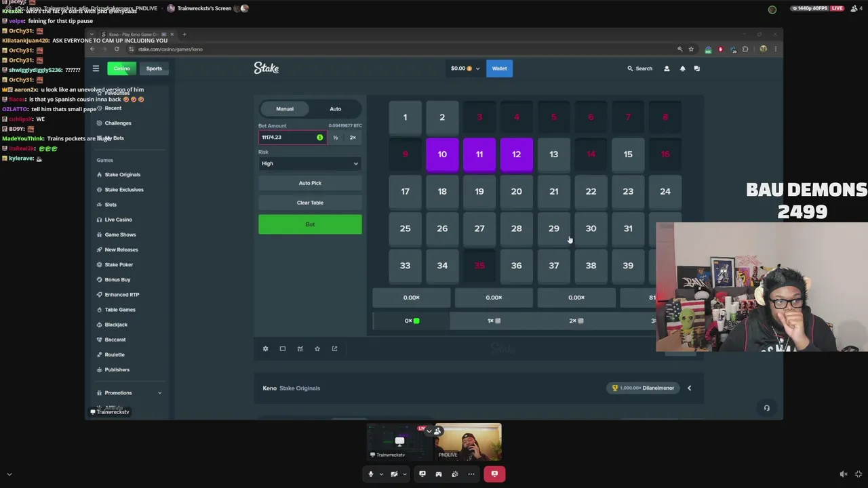Open the Risk dropdown set to High
This screenshot has height=488, width=868.
coord(310,163)
